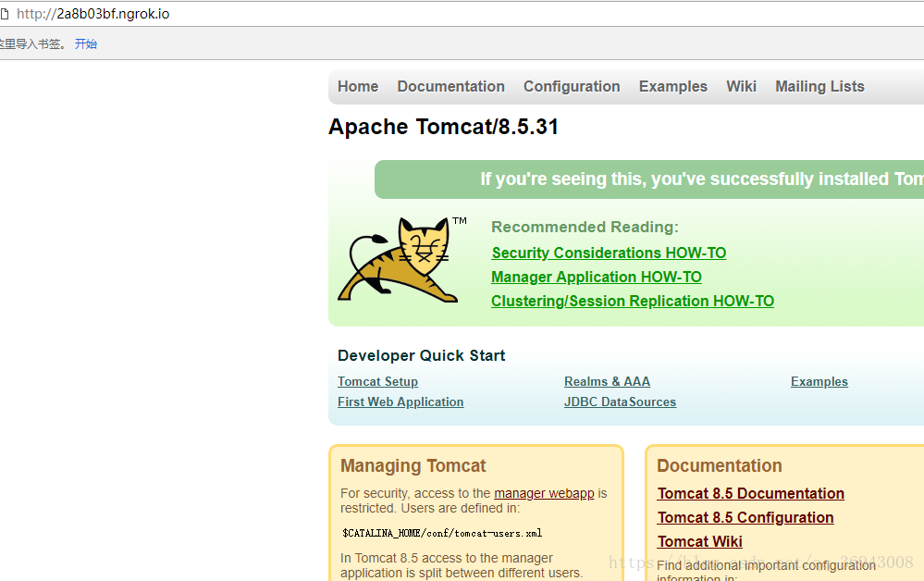The width and height of the screenshot is (924, 581).
Task: Open Clustering/Session Replication HOW-TO link
Action: pyautogui.click(x=633, y=301)
